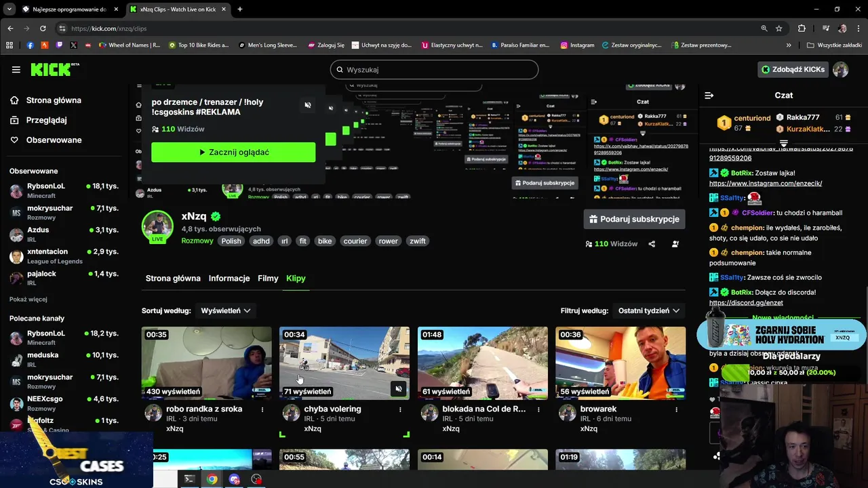The image size is (868, 488).
Task: Open meduska in Polecane kanały
Action: tap(64, 359)
